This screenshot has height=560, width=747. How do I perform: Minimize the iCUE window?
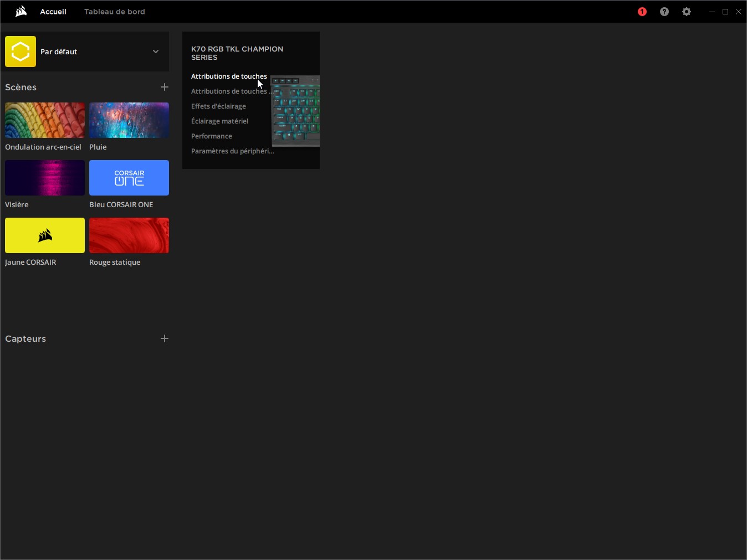click(712, 12)
